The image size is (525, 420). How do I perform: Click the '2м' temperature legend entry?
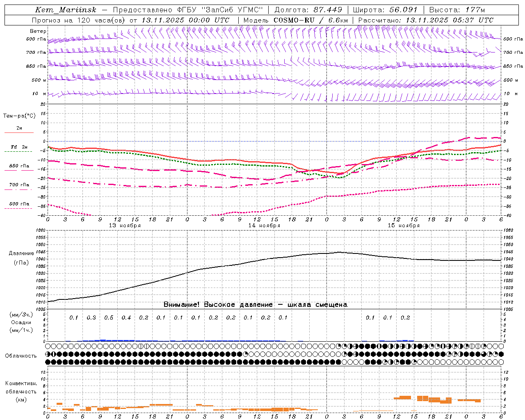click(x=19, y=128)
